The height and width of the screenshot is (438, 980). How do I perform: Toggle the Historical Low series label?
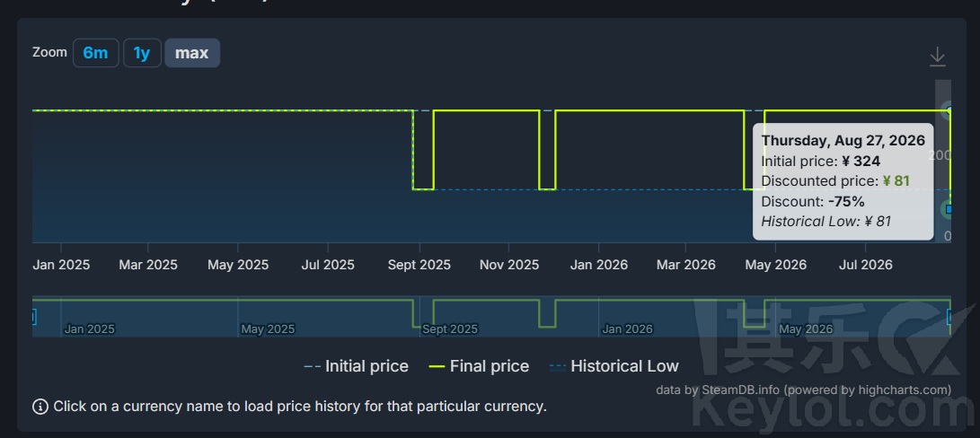[x=624, y=366]
